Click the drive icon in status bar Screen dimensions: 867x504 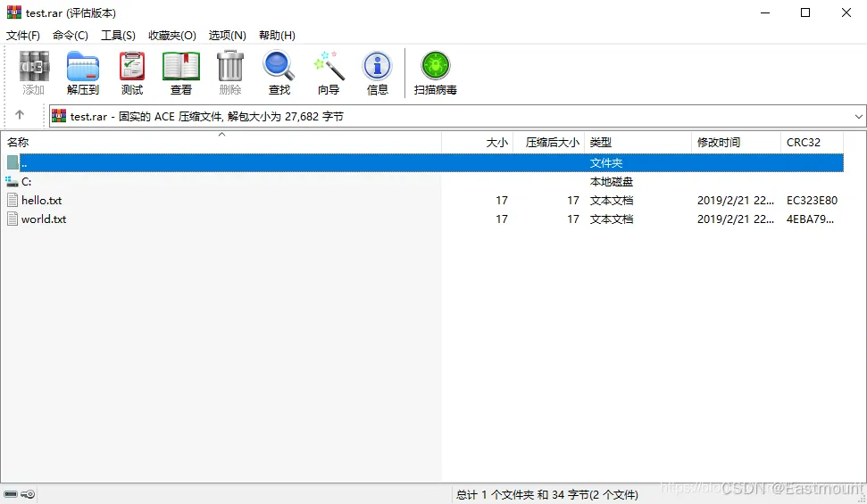(x=11, y=494)
